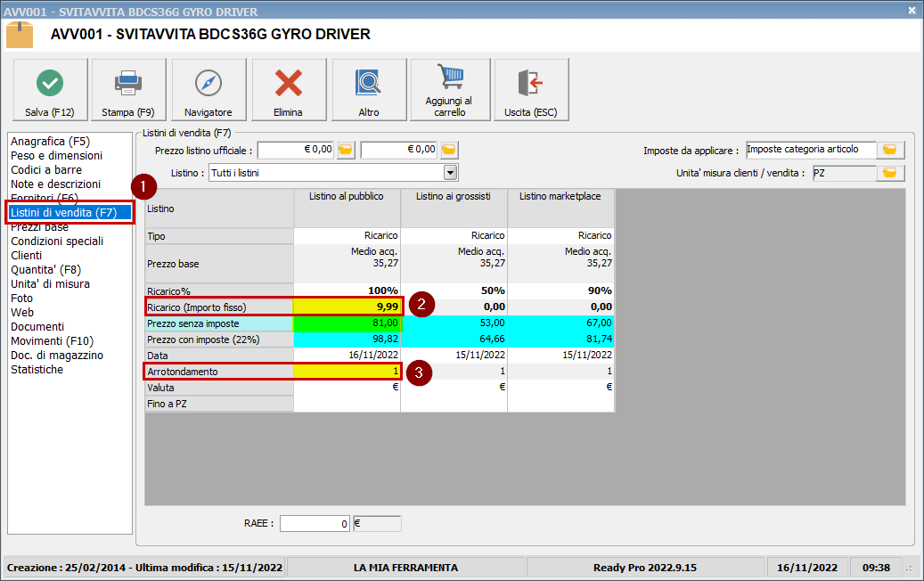Click the RAEE value input field
Viewport: 924px width, 581px height.
pos(314,524)
